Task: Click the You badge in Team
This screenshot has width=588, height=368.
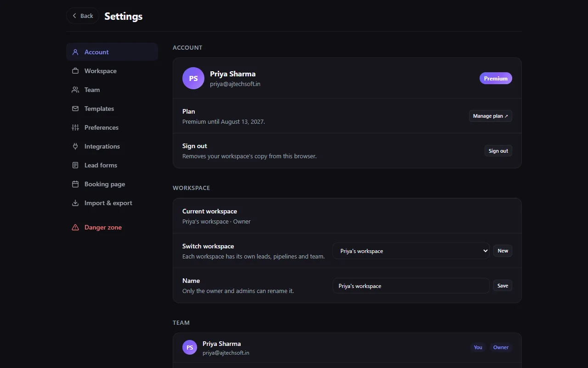Action: (478, 347)
